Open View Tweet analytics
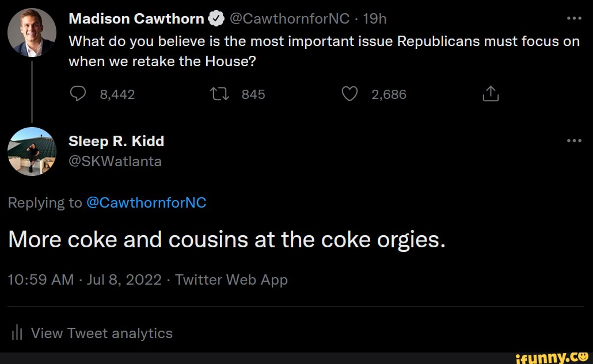This screenshot has width=593, height=364. pos(102,333)
